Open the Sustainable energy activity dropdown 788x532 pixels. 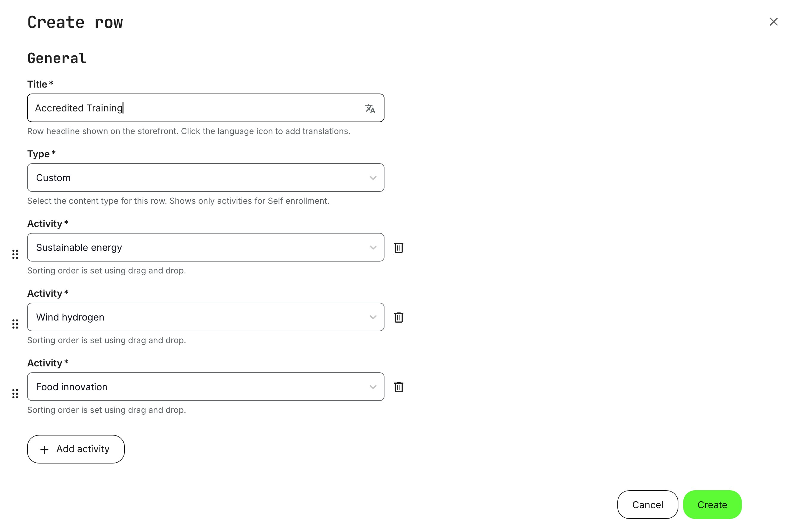[205, 247]
